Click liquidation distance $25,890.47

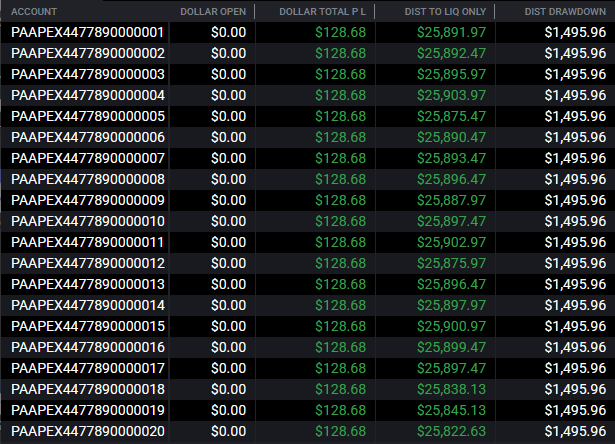coord(451,137)
